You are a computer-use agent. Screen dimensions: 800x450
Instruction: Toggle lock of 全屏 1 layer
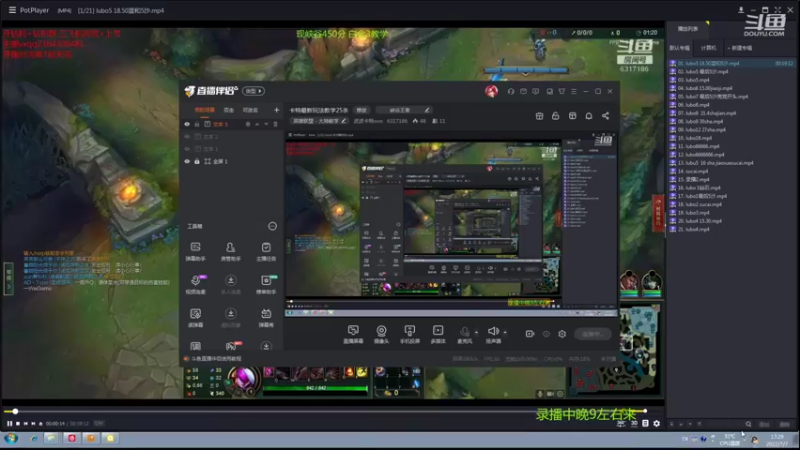[197, 161]
